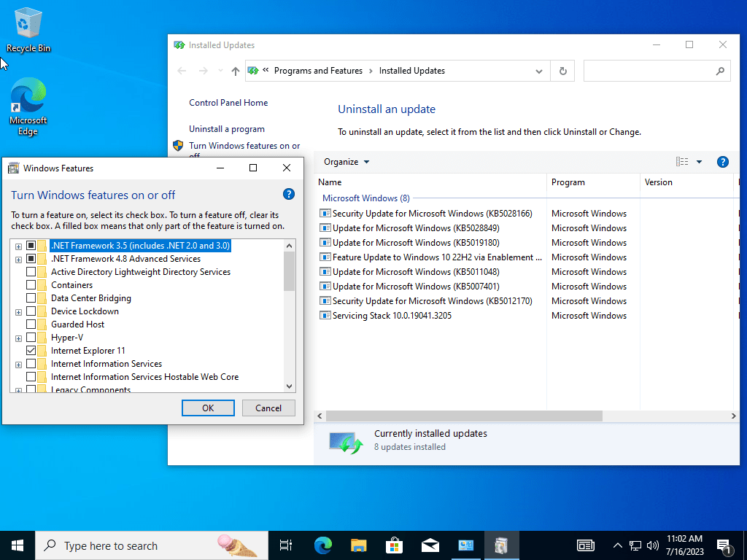This screenshot has height=560, width=747.
Task: Open the Control Panel Home link
Action: pos(228,103)
